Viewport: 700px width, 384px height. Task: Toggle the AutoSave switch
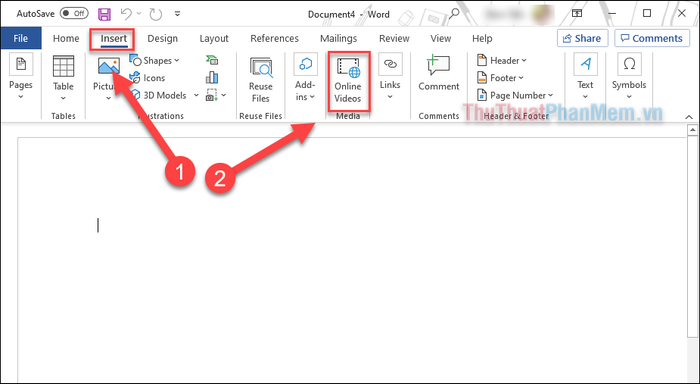click(74, 13)
